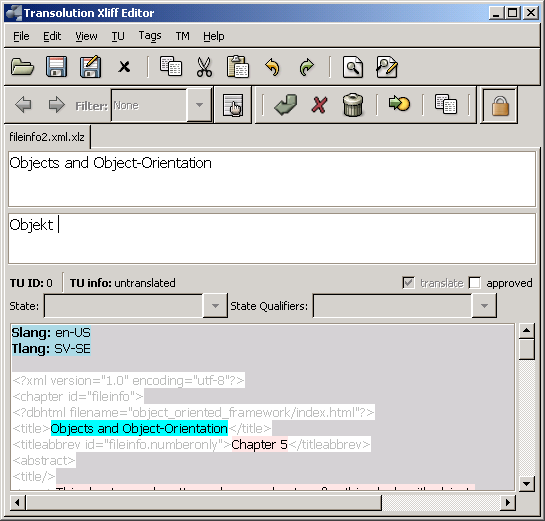Paste from clipboard icon

click(x=238, y=66)
